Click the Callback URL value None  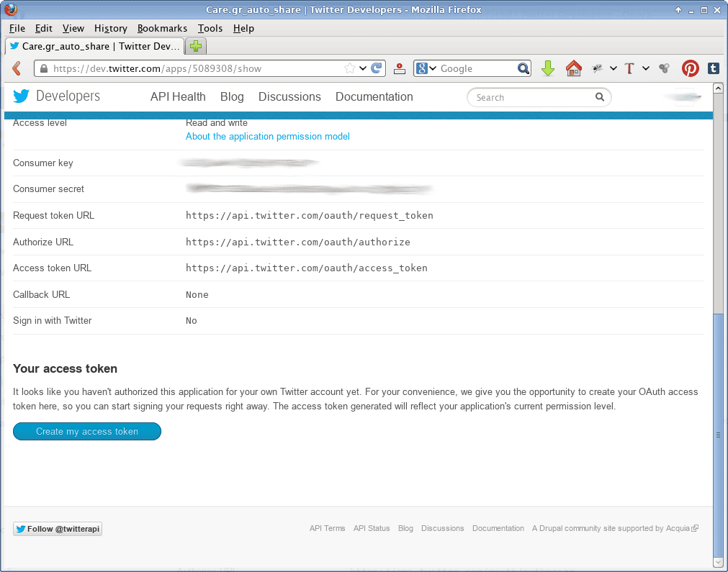pos(197,294)
